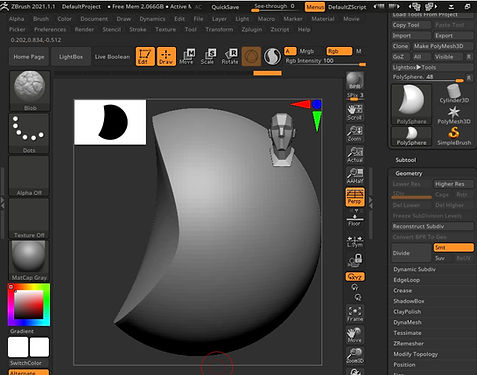Toggle the Rgb paint mode

tap(339, 51)
